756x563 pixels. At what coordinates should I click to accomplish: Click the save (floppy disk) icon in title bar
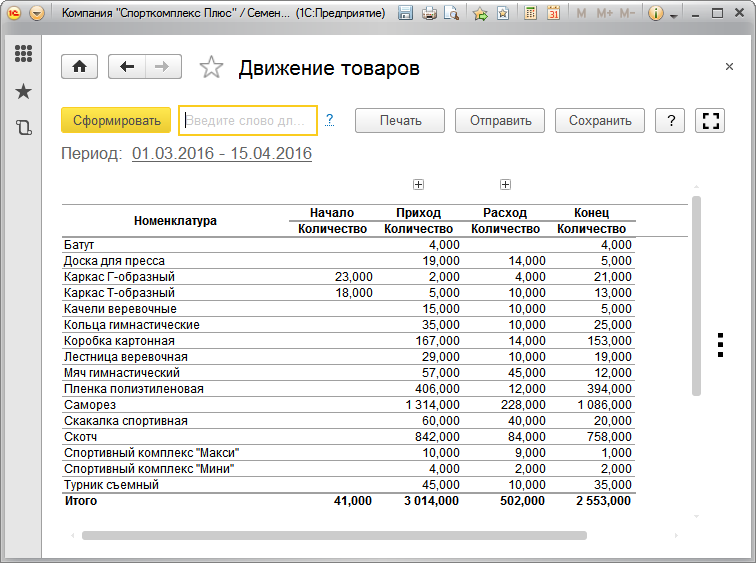[x=405, y=14]
